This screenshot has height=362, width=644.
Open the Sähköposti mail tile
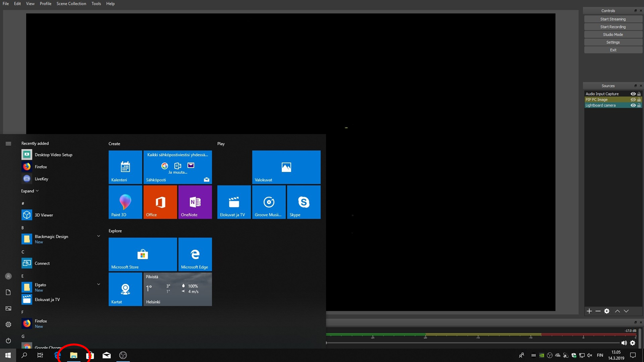click(x=178, y=167)
